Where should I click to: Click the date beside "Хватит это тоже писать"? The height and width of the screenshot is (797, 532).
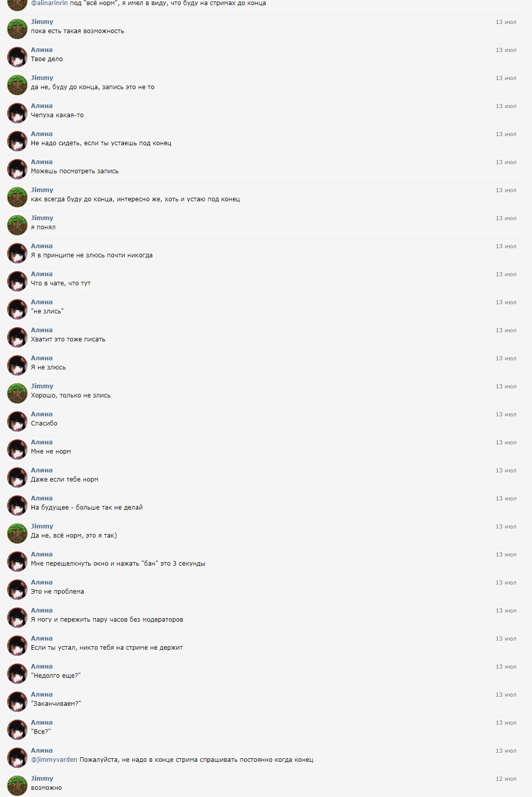pos(506,330)
